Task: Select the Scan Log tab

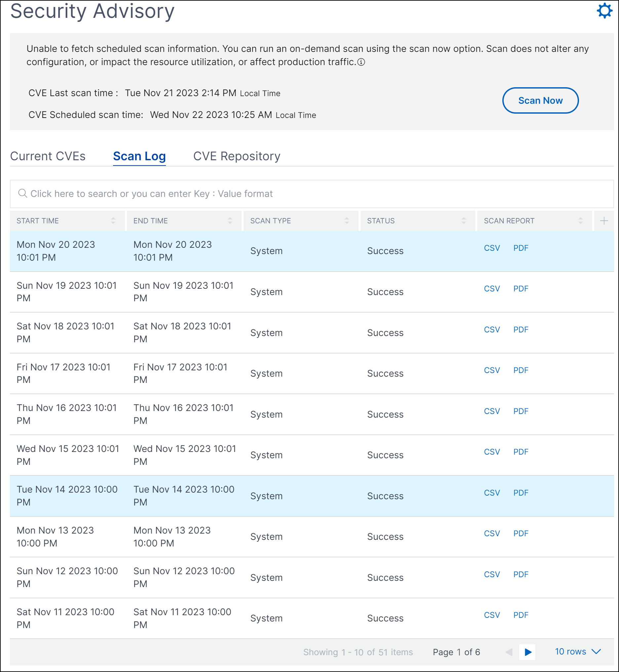Action: (139, 156)
